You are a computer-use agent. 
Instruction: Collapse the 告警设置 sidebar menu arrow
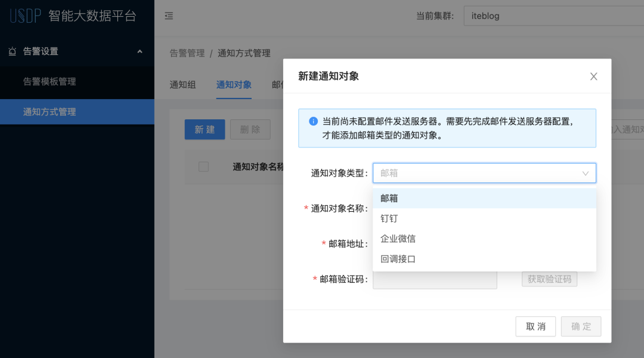pos(140,51)
